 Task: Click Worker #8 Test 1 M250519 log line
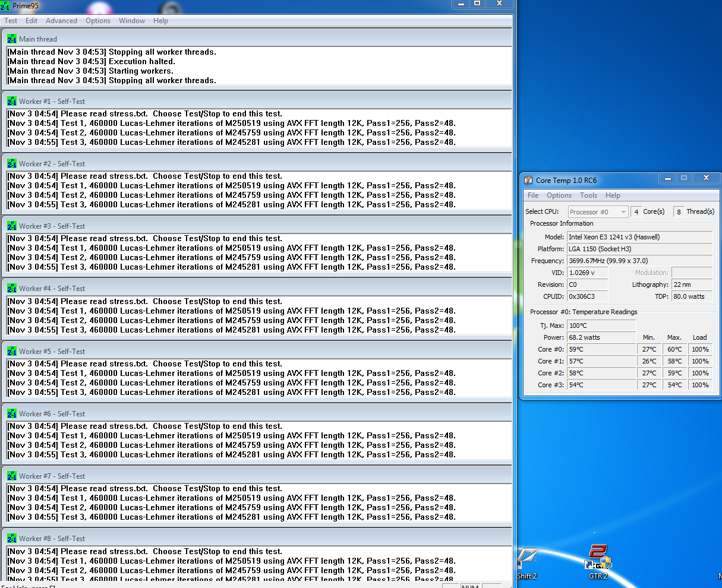point(231,561)
